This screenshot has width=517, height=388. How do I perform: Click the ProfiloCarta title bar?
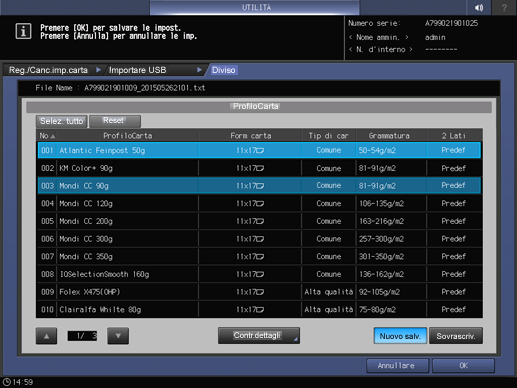point(259,107)
